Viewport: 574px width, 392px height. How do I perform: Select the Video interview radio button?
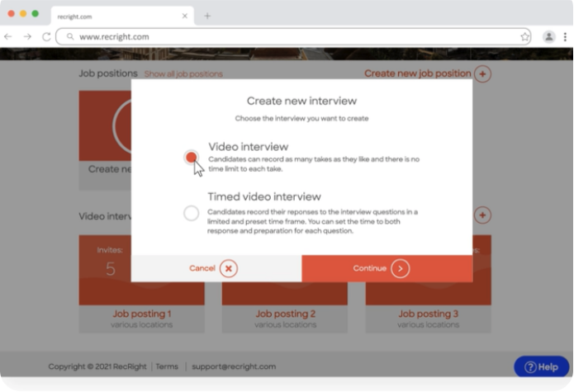tap(192, 157)
